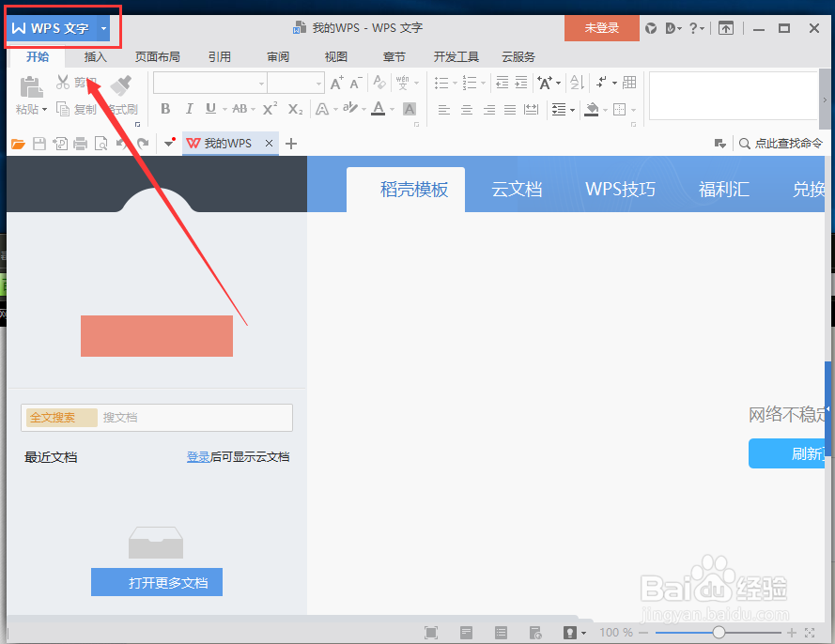
Task: Click the 未登录 login button
Action: click(x=602, y=28)
